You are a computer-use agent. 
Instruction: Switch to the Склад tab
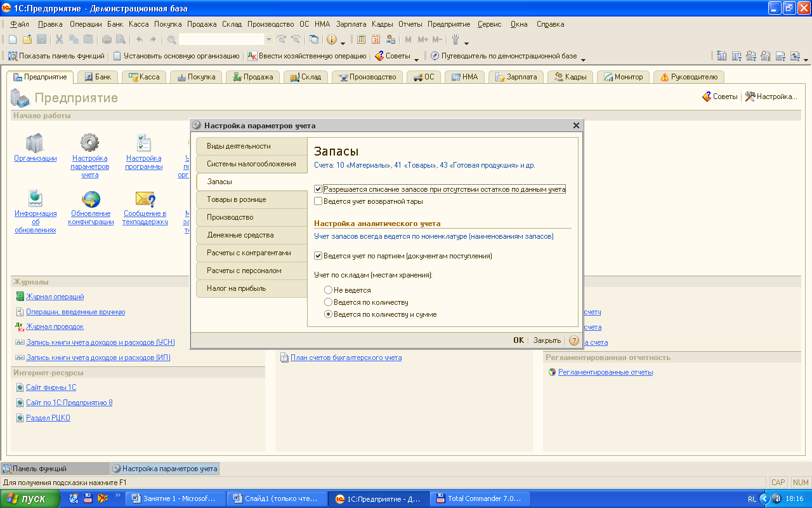point(305,77)
